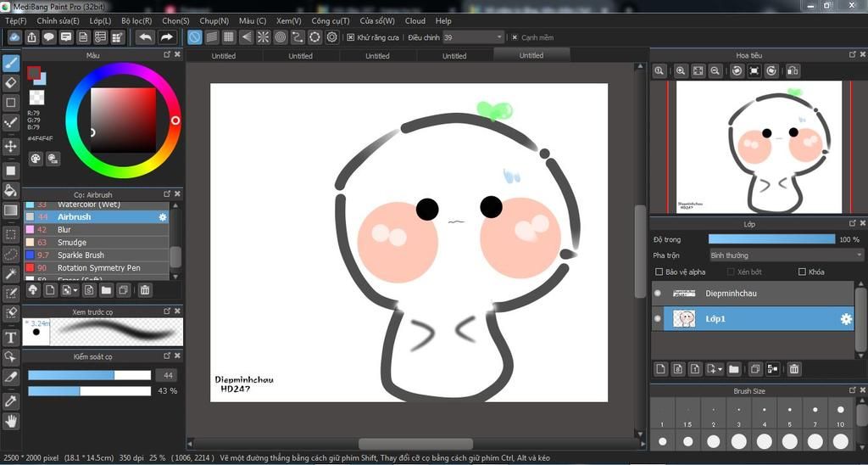Toggle the Cạnh mềm checkbox
Screen dimensions: 868x465
click(x=515, y=37)
